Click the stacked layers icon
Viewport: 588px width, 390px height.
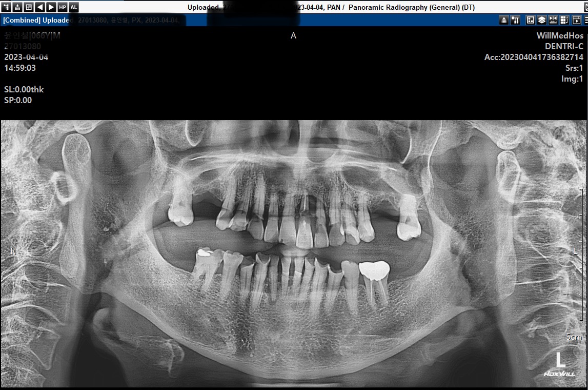(x=542, y=20)
